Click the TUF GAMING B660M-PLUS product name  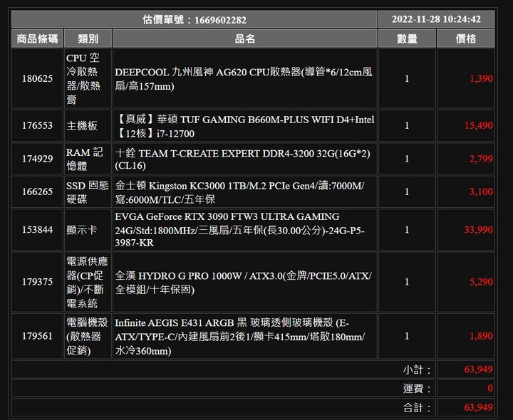coord(244,126)
